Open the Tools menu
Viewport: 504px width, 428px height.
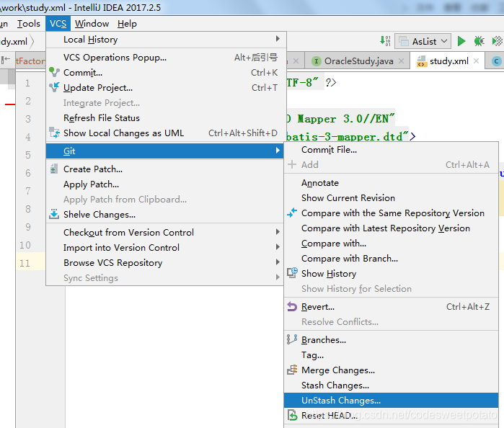tap(29, 24)
